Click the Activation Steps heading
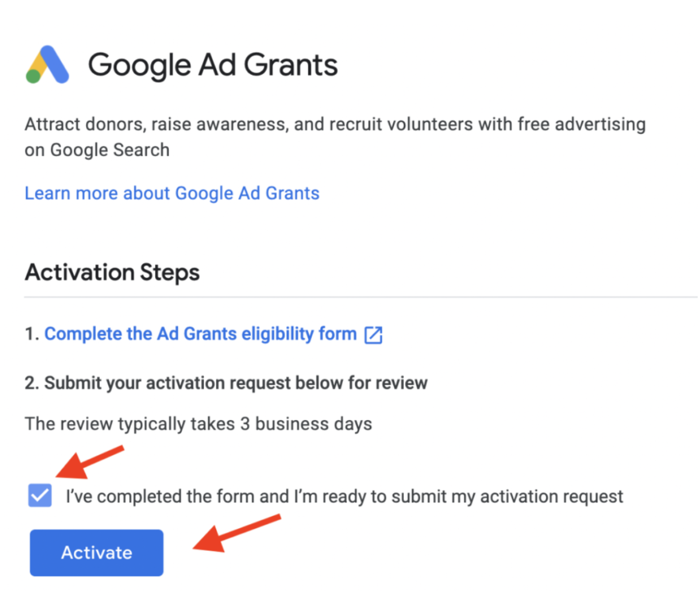The image size is (700, 593). pos(112,273)
